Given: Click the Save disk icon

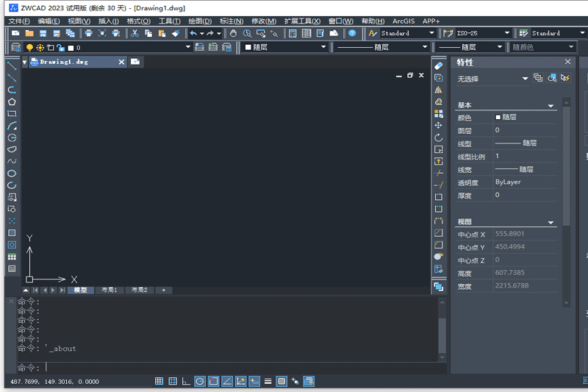Looking at the screenshot, I should pos(43,33).
